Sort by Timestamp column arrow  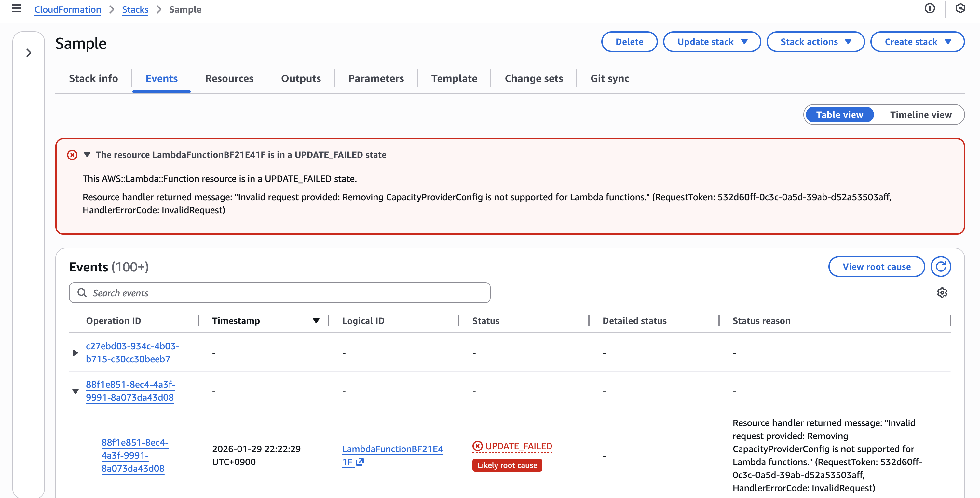(316, 321)
